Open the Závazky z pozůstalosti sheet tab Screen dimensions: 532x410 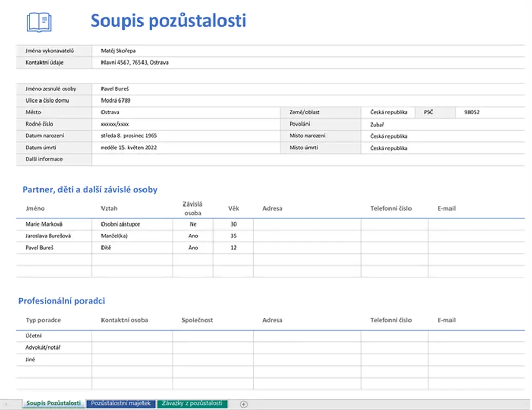[192, 403]
